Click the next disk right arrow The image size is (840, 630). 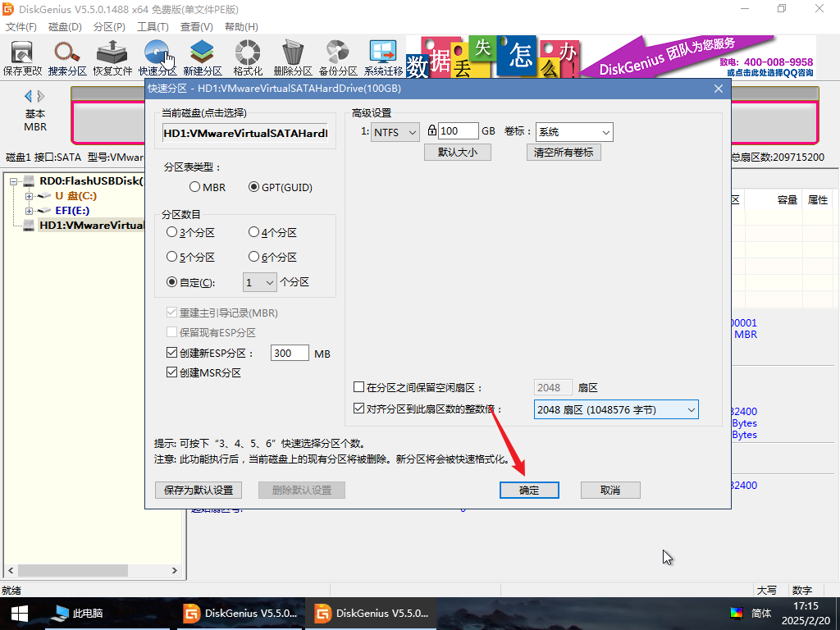click(x=41, y=97)
